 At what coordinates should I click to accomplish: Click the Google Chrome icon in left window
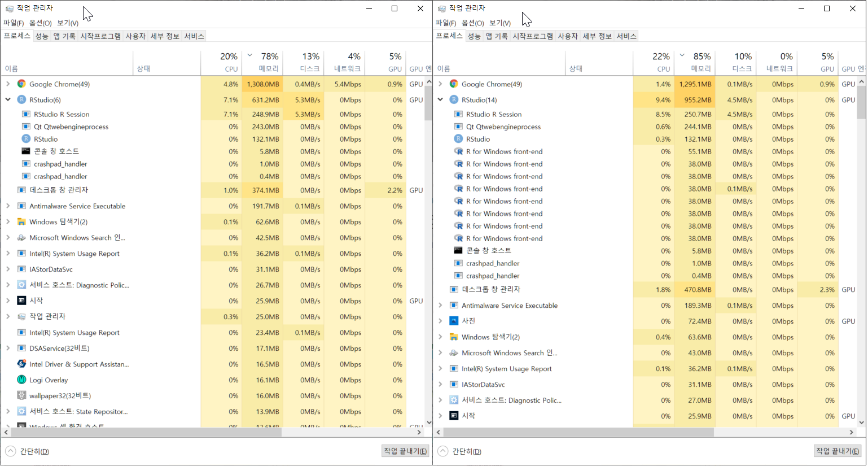[21, 84]
